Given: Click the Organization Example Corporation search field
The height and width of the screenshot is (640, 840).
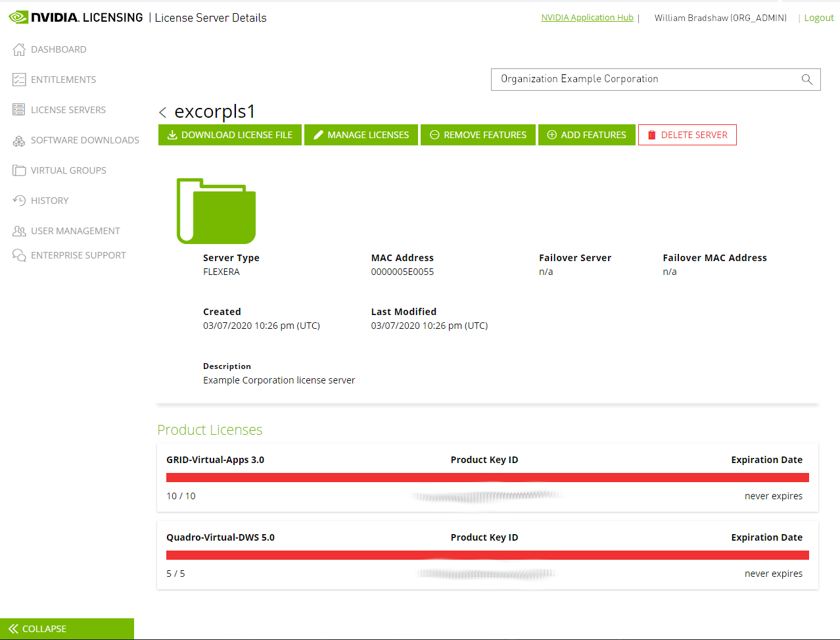Looking at the screenshot, I should click(x=631, y=79).
